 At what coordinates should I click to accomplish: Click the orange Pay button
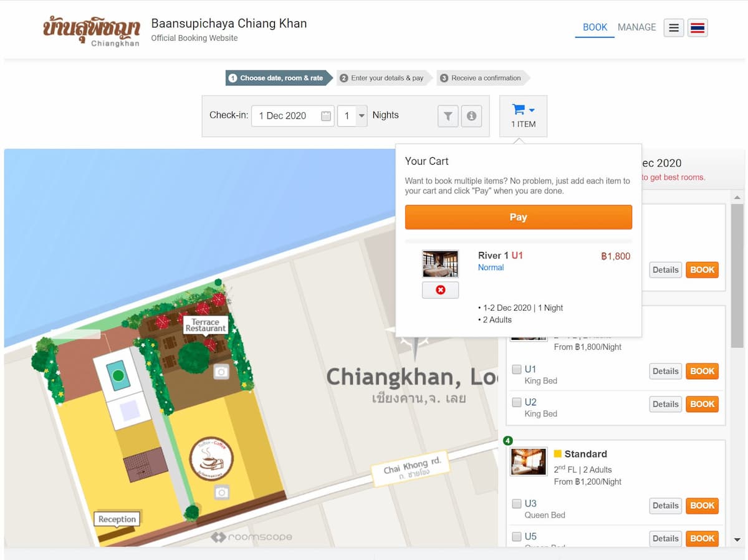(518, 217)
